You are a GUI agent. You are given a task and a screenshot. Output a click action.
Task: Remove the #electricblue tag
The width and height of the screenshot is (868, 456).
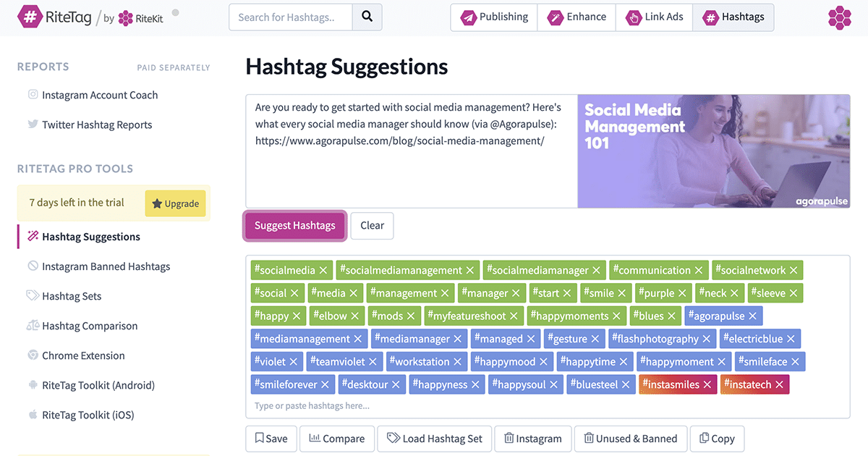point(791,339)
